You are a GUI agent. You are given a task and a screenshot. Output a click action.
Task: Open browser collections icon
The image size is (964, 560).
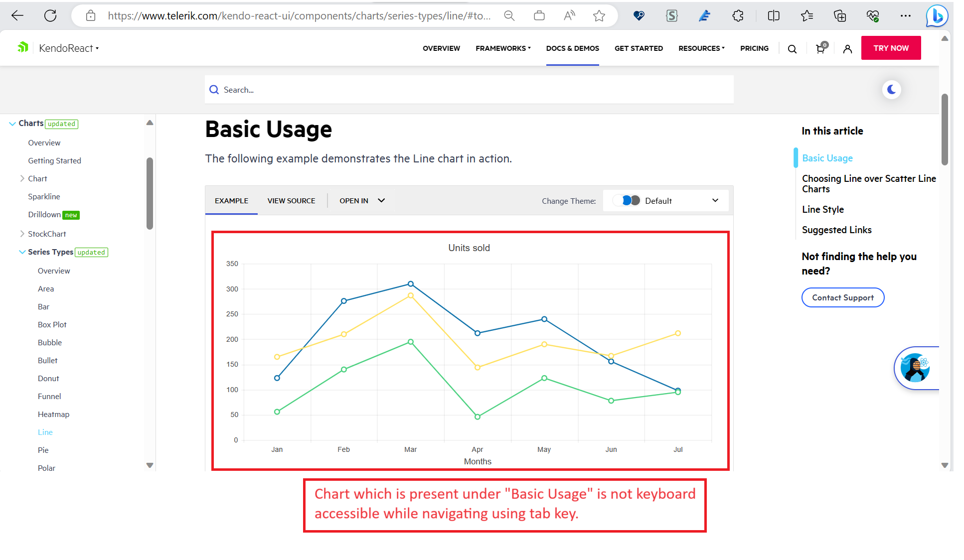840,15
